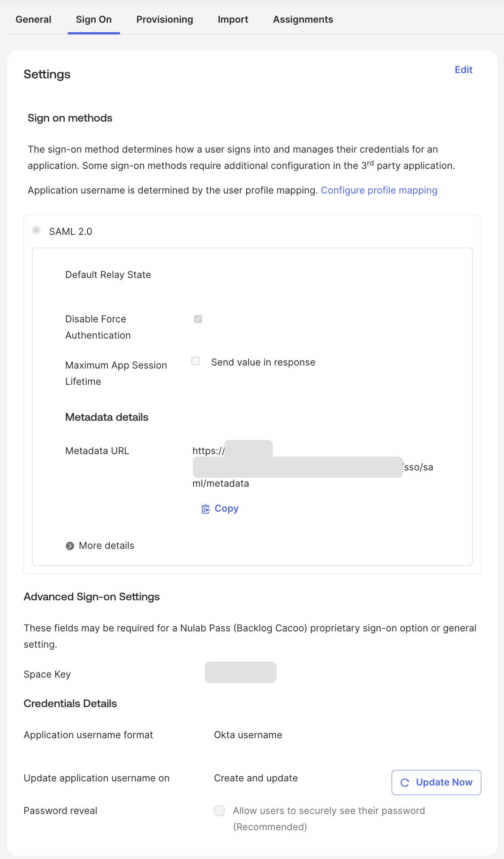Viewport: 504px width, 859px height.
Task: Toggle Disable Force Authentication checkbox
Action: [198, 319]
